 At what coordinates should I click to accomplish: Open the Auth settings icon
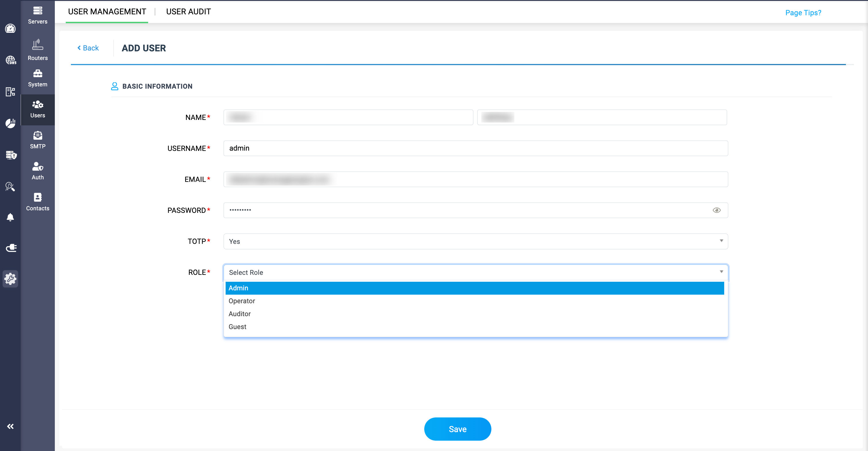point(37,171)
